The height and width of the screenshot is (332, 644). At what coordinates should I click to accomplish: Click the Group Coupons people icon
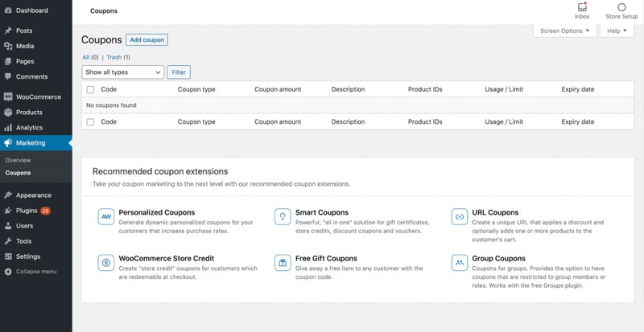pos(460,263)
